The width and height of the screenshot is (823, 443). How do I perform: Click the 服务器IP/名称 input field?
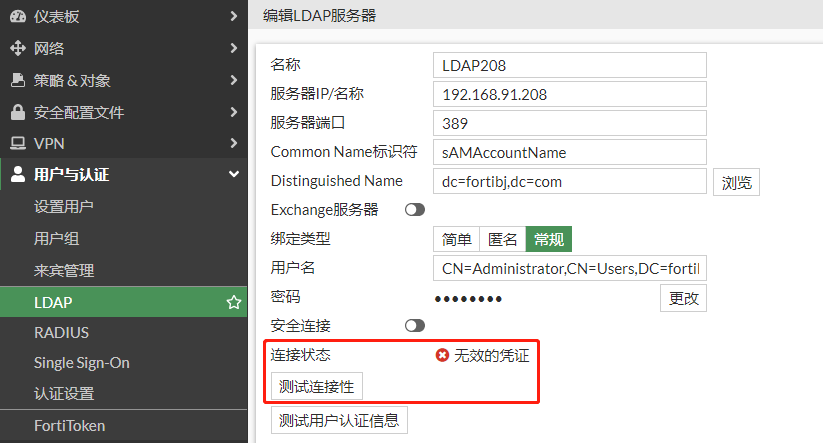(570, 94)
